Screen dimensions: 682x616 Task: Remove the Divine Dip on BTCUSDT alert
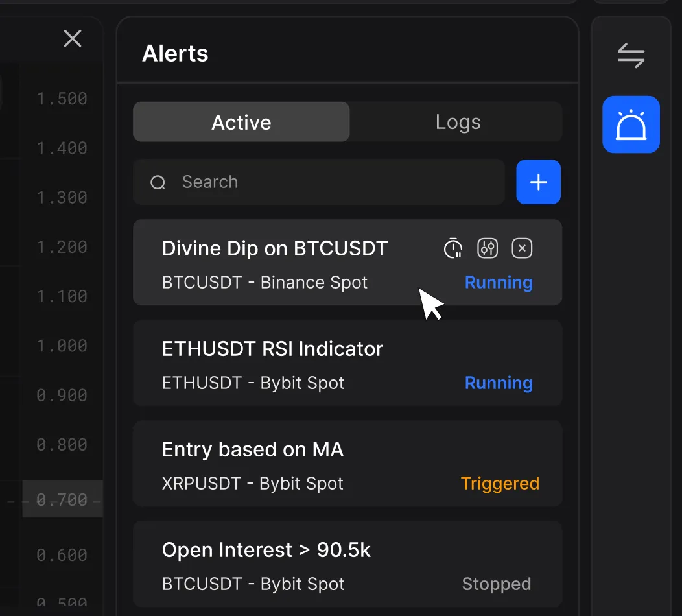tap(522, 248)
